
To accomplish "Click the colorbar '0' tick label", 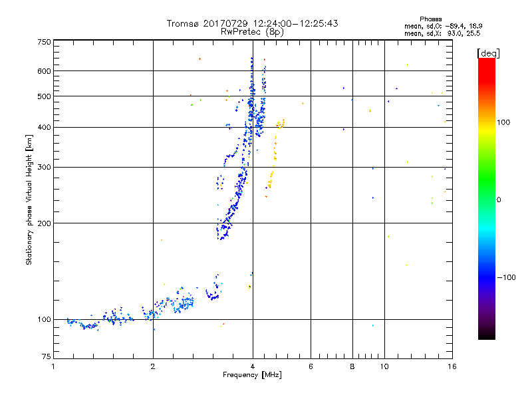I will point(498,200).
